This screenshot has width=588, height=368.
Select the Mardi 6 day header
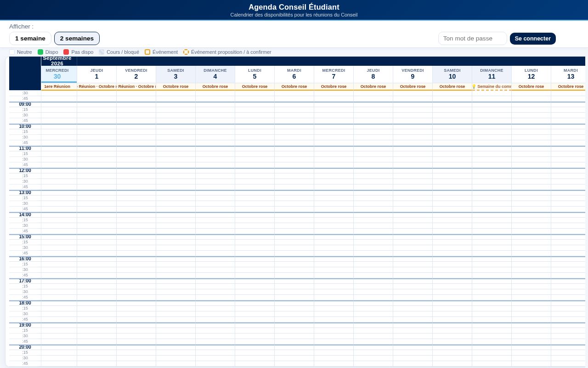294,74
